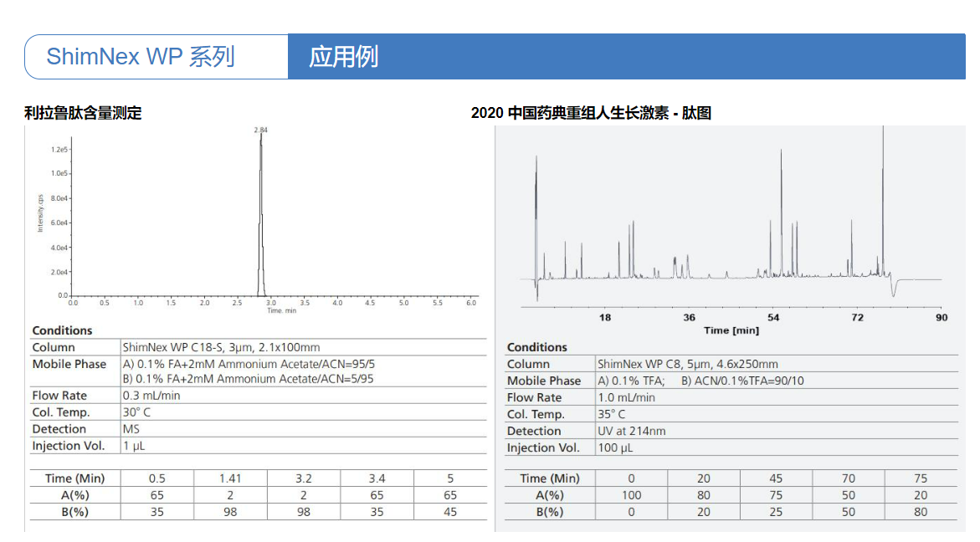The width and height of the screenshot is (980, 542).
Task: Select the ShimNex WP C18-S column cell
Action: 221,347
